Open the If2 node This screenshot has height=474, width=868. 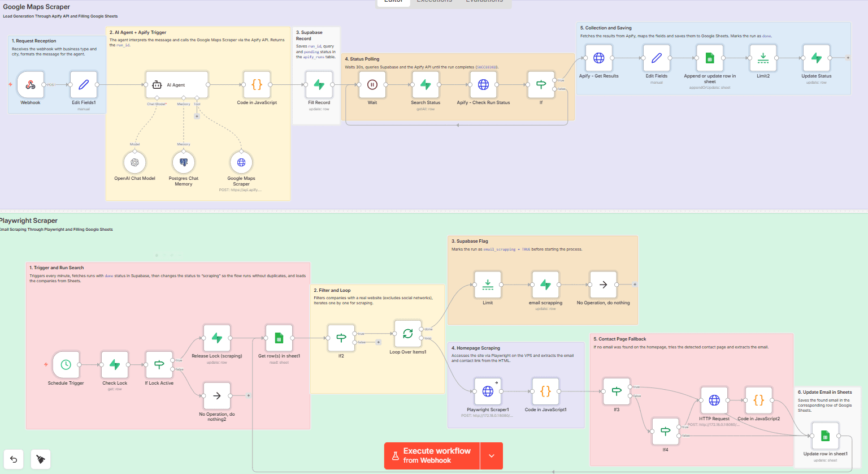341,338
